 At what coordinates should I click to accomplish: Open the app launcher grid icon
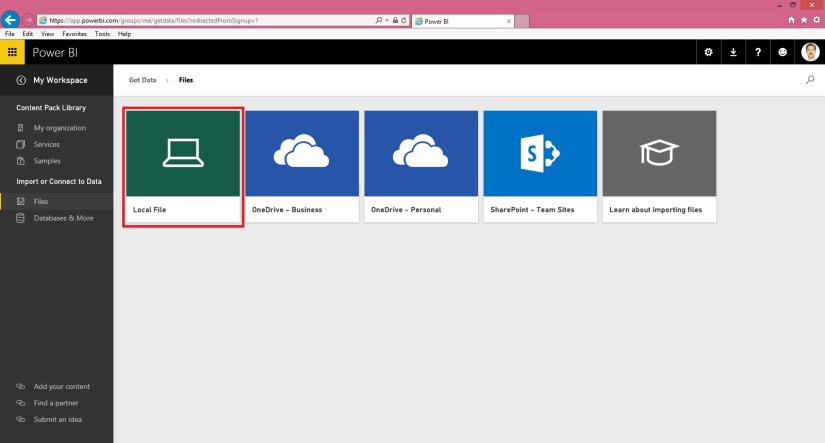point(12,52)
